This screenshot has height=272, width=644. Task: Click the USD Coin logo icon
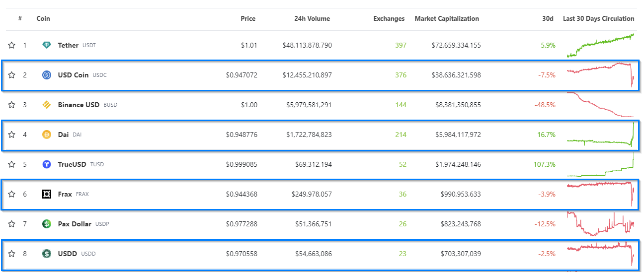47,75
